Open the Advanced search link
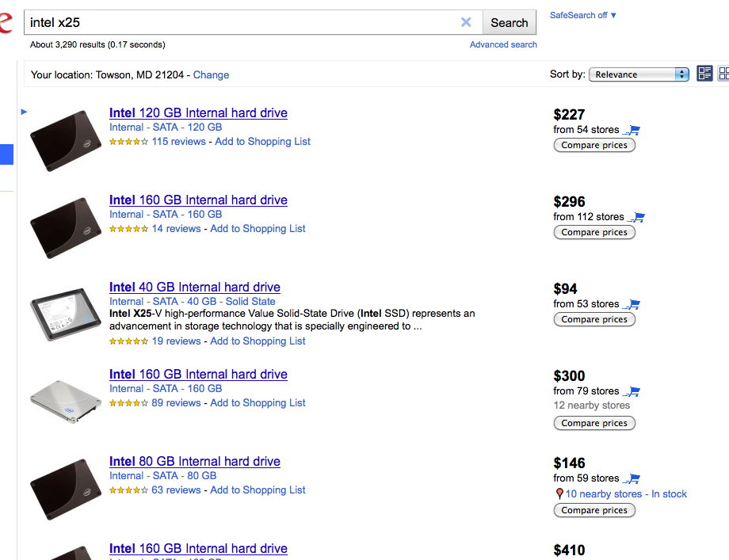The height and width of the screenshot is (560, 729). [503, 44]
